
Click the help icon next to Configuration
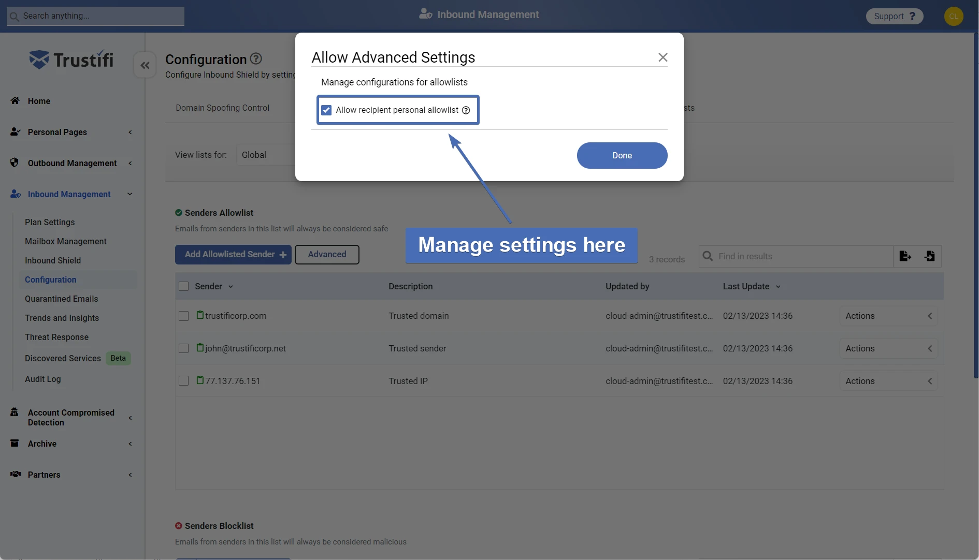tap(256, 59)
